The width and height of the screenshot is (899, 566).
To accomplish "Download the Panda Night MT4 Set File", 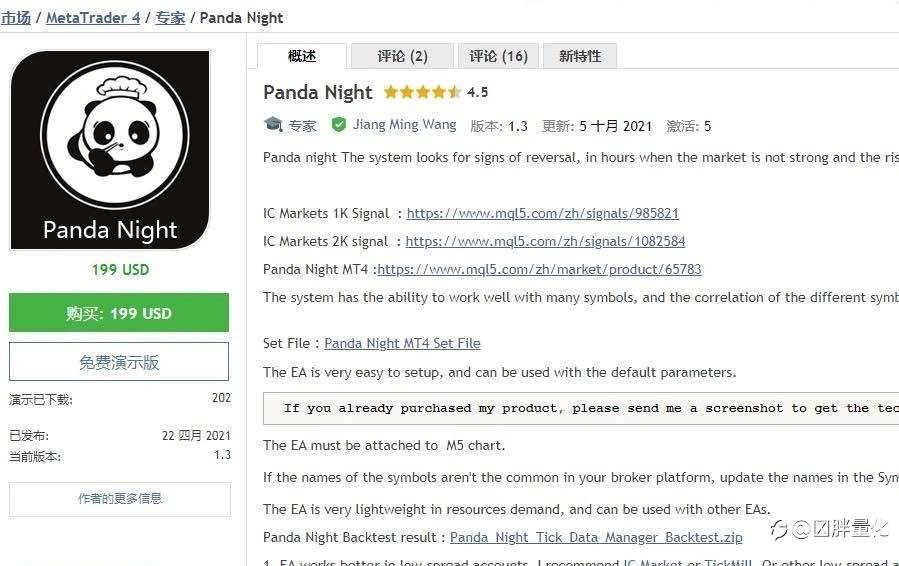I will tap(402, 343).
